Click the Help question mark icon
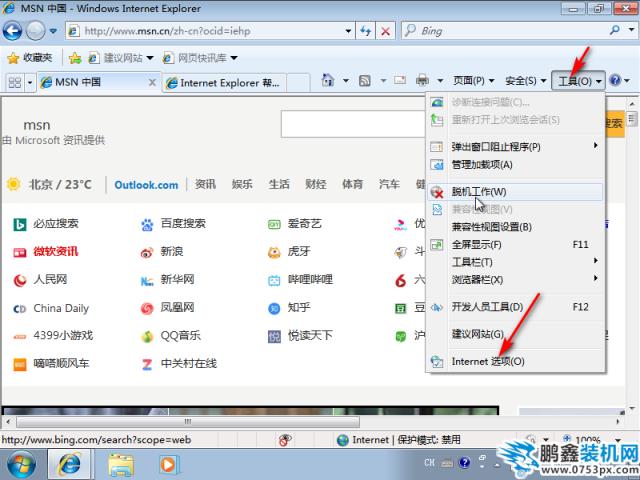Image resolution: width=640 pixels, height=480 pixels. pyautogui.click(x=615, y=80)
